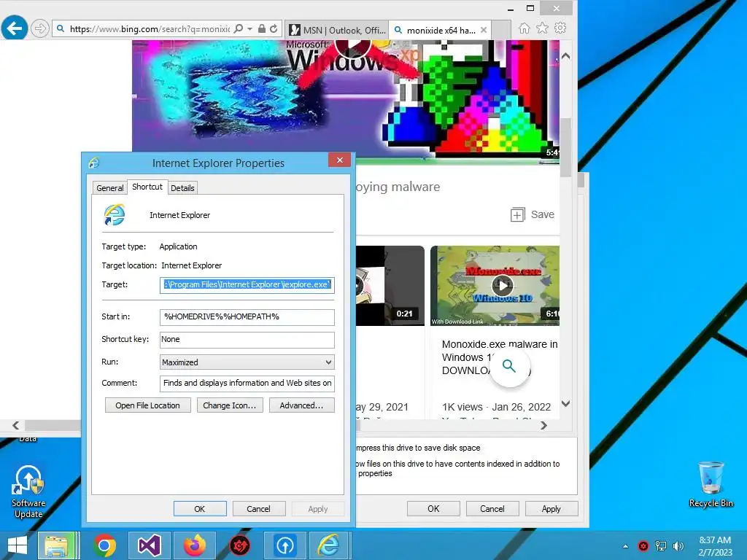
Task: Click the red system tray status icon
Action: point(643,546)
